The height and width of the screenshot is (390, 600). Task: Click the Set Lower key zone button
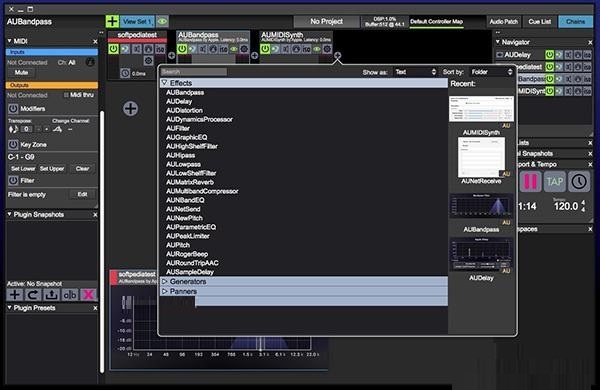click(23, 168)
